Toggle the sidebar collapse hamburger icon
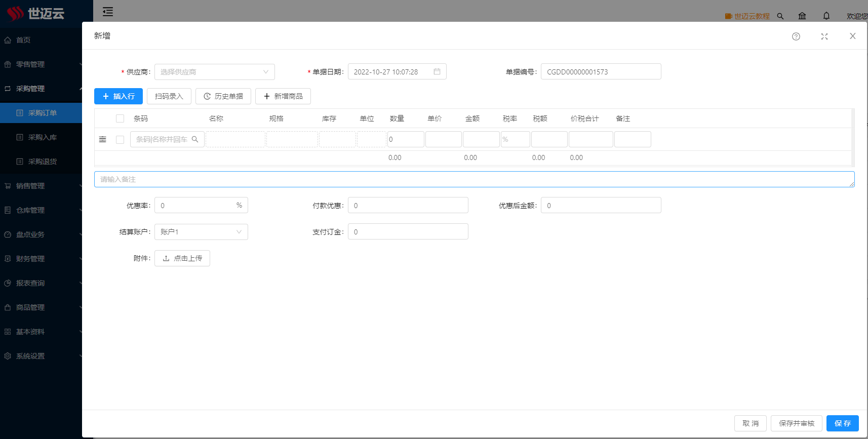 coord(108,12)
